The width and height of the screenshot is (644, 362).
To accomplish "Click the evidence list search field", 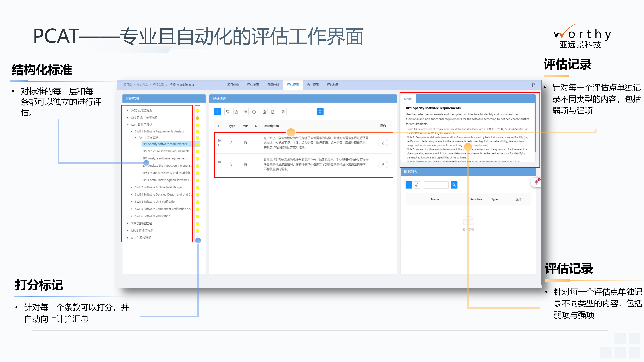I will click(436, 185).
